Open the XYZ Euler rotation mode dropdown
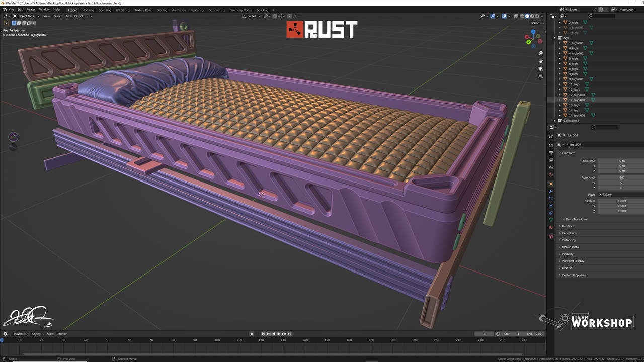 620,195
